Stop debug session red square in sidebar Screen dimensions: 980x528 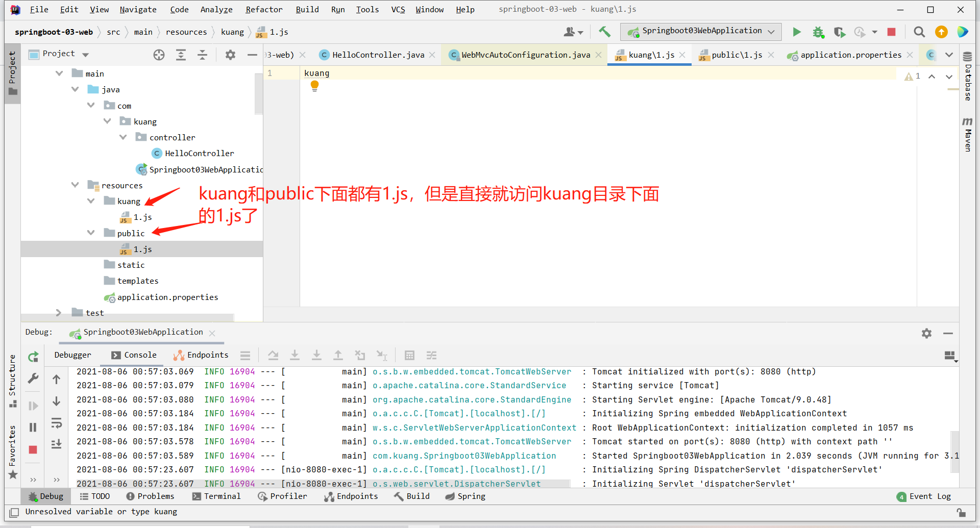point(33,449)
